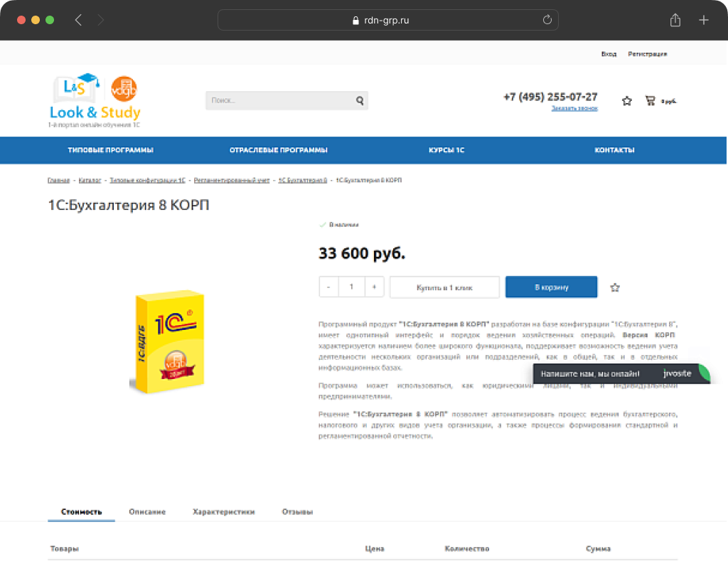The image size is (728, 569).
Task: Open the Look & Study logo
Action: tap(95, 100)
